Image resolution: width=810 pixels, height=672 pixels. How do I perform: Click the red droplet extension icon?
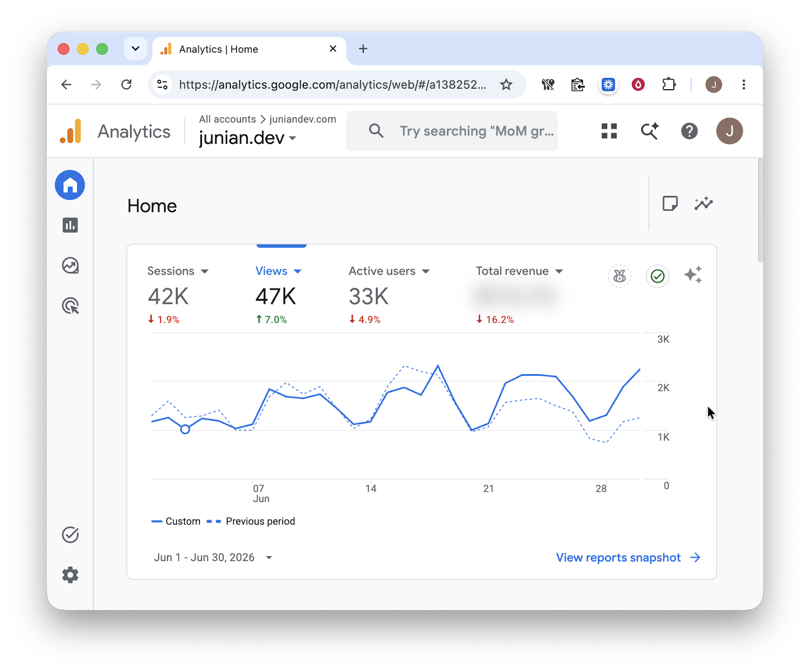coord(638,85)
